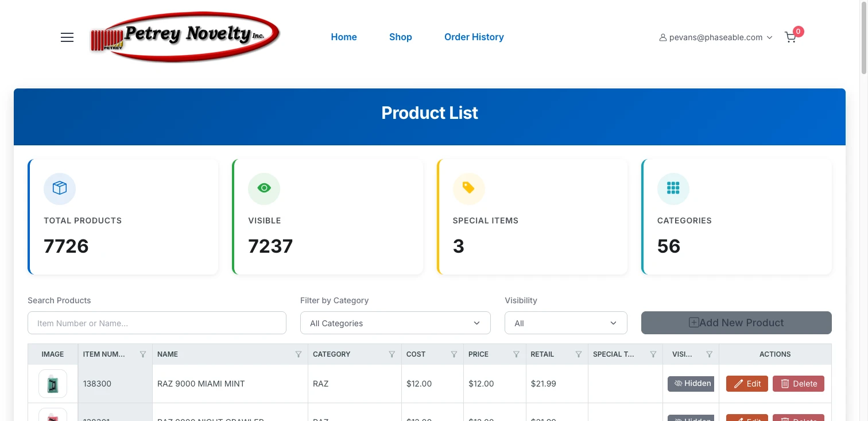The width and height of the screenshot is (868, 421).
Task: Open the pevans@phaseable.com account menu
Action: pos(715,37)
